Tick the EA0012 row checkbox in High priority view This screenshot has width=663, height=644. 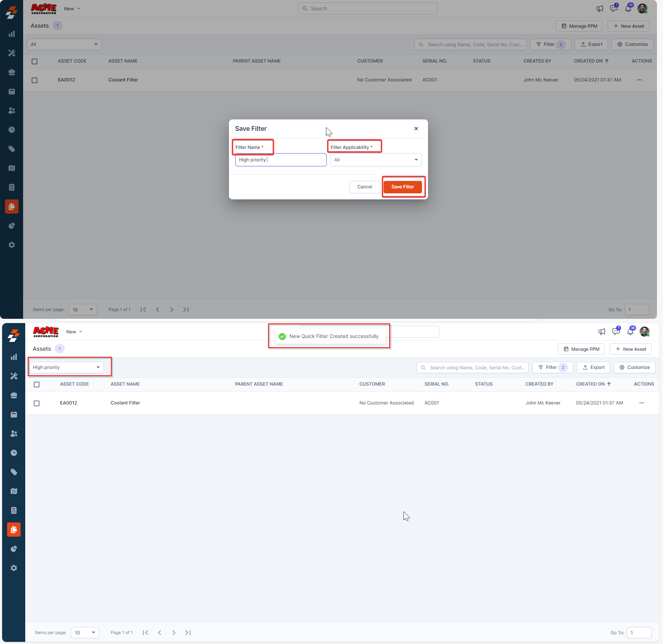tap(37, 403)
